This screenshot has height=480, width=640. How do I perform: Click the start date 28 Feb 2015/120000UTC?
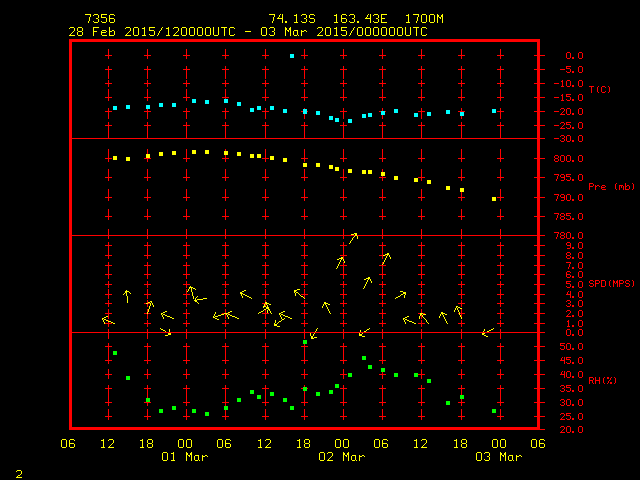click(x=152, y=31)
